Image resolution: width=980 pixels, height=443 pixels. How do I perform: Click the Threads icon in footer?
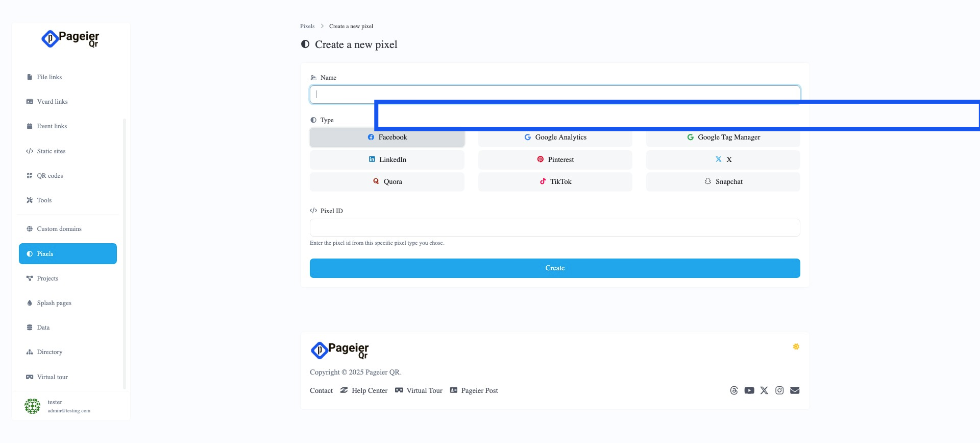tap(734, 390)
